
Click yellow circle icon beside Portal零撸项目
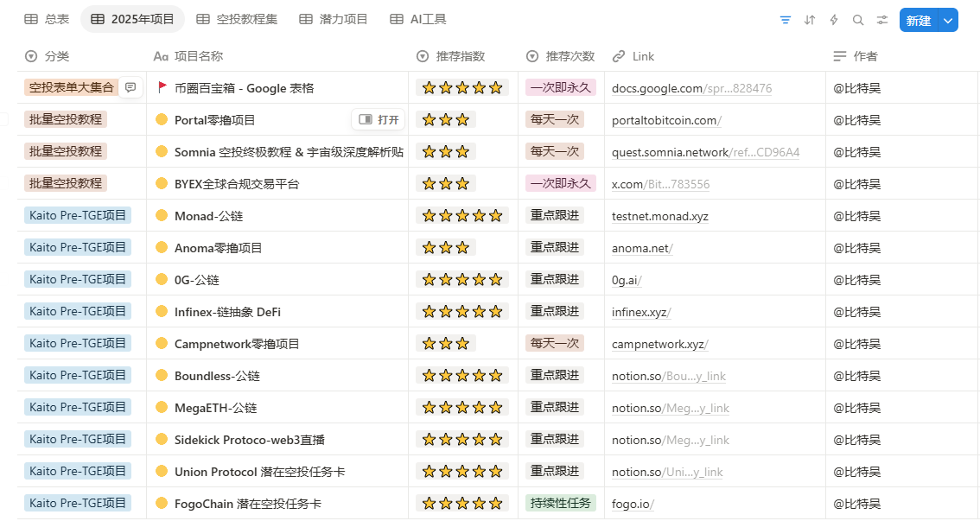pyautogui.click(x=162, y=119)
